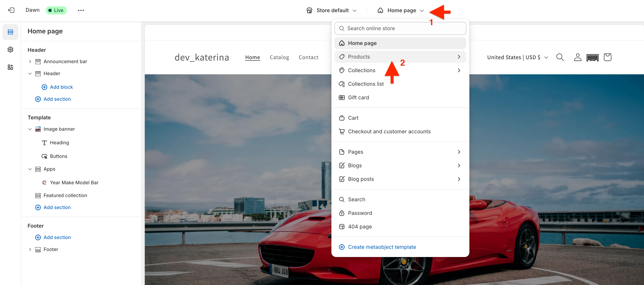Image resolution: width=644 pixels, height=285 pixels.
Task: Open the Store default dropdown
Action: [332, 10]
